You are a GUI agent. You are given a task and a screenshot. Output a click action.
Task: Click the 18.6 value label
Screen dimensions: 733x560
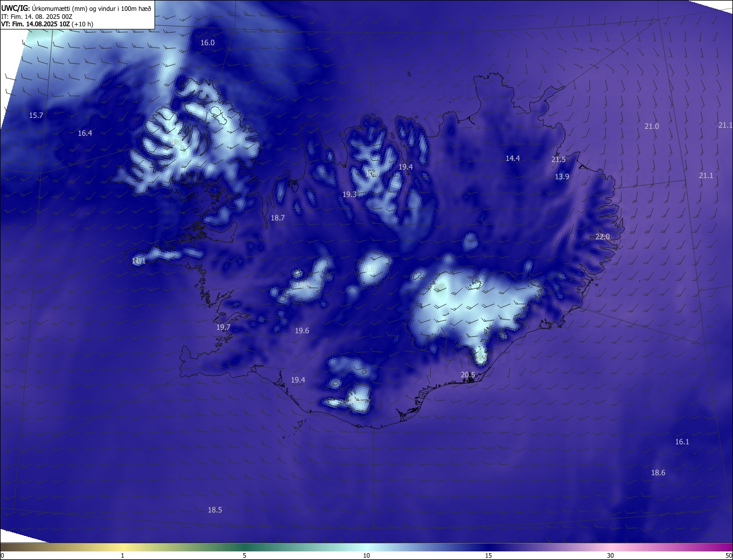point(658,472)
